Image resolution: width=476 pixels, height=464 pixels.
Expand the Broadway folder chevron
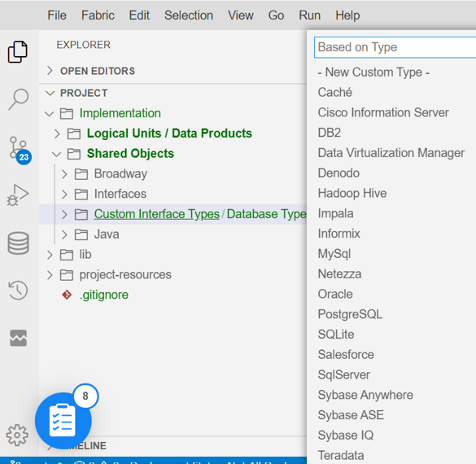pyautogui.click(x=64, y=174)
